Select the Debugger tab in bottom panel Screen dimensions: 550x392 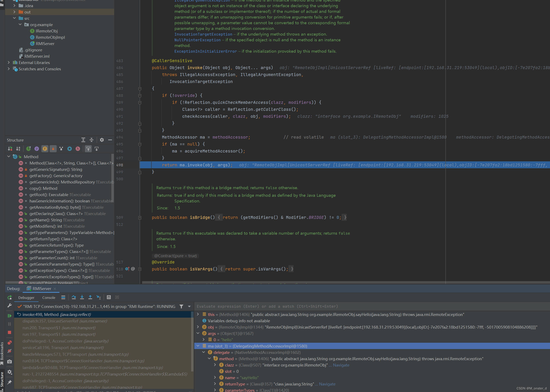[26, 297]
